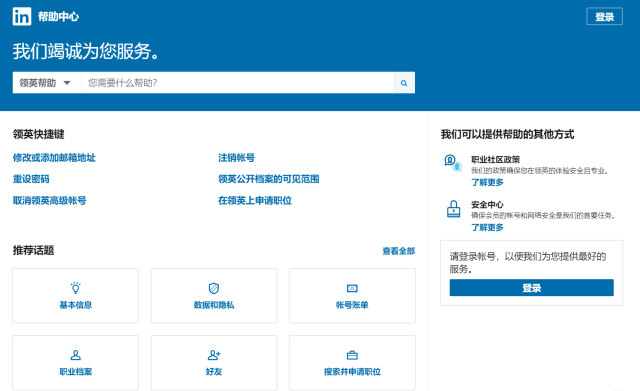Open the 好友 topic label
The image size is (640, 391).
pos(214,372)
